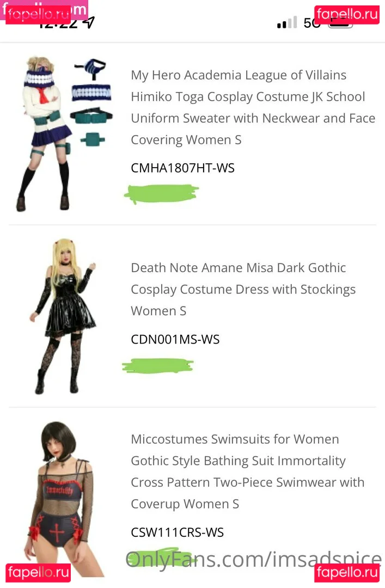Image resolution: width=385 pixels, height=588 pixels.
Task: Tap the location arrow in status bar
Action: tap(89, 23)
